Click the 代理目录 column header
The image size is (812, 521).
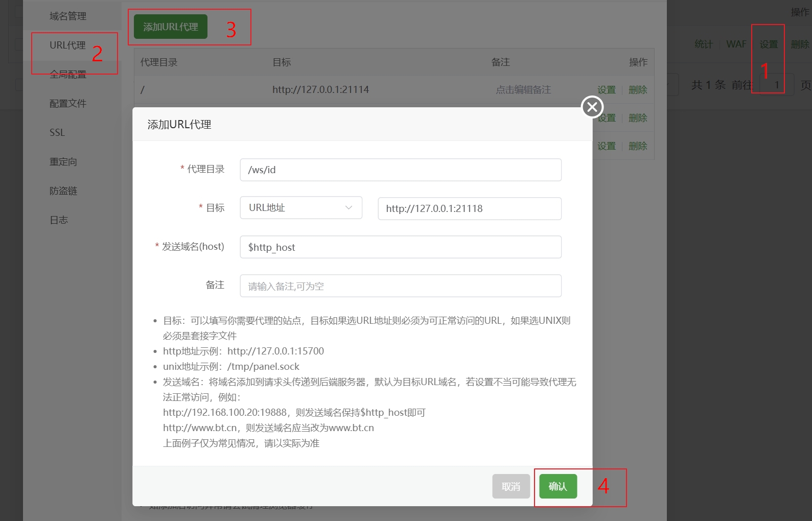(x=159, y=62)
